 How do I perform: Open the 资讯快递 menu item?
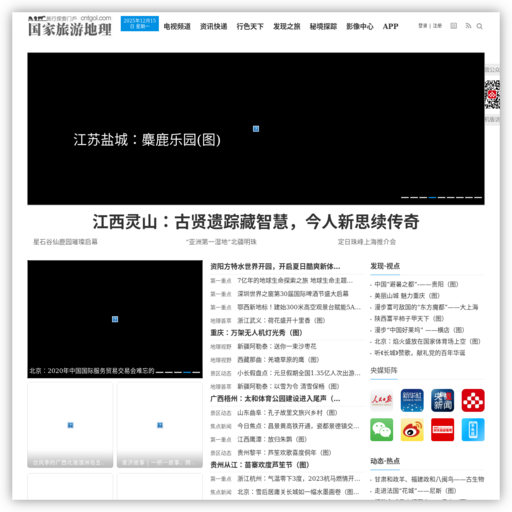coord(214,26)
